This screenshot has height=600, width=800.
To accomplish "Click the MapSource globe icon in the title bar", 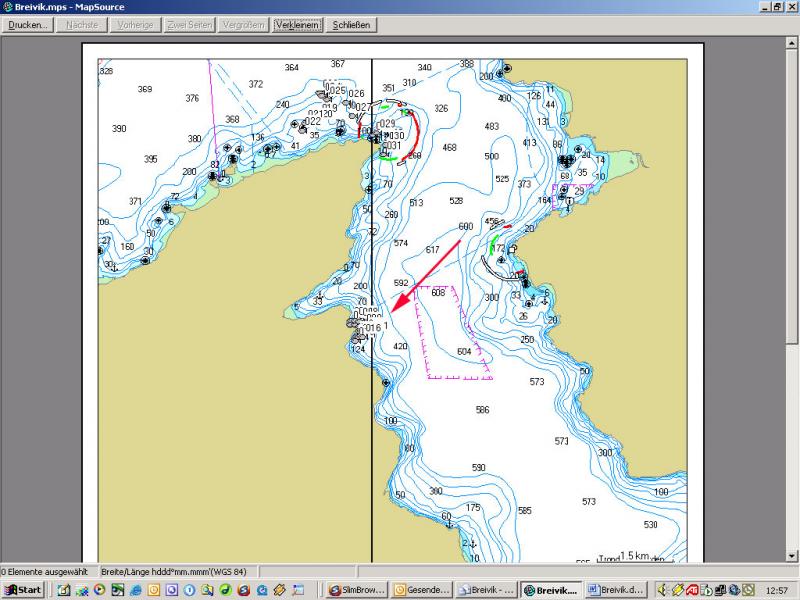I will (x=7, y=7).
